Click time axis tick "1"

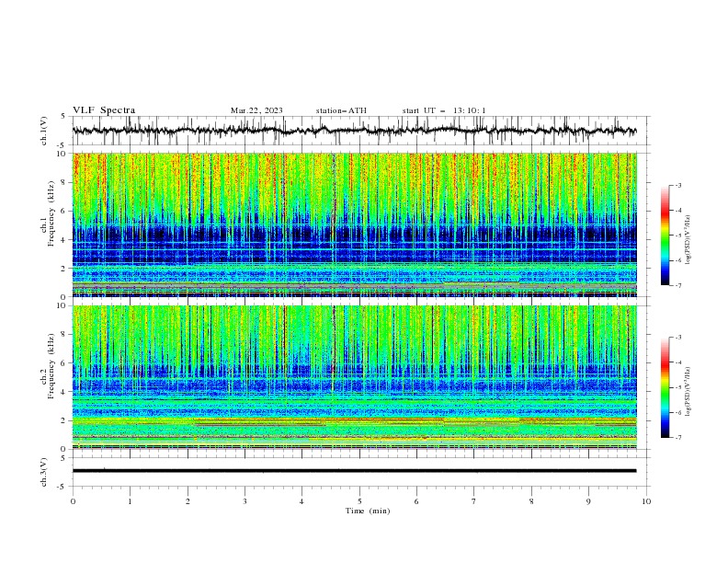130,501
